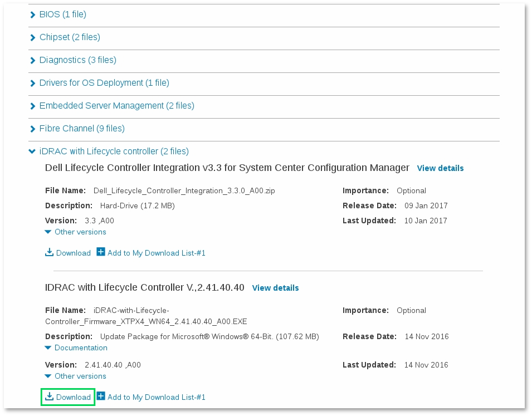Viewport: 532px width, 416px height.
Task: Expand Documentation under iDRAC firmware
Action: (x=81, y=348)
